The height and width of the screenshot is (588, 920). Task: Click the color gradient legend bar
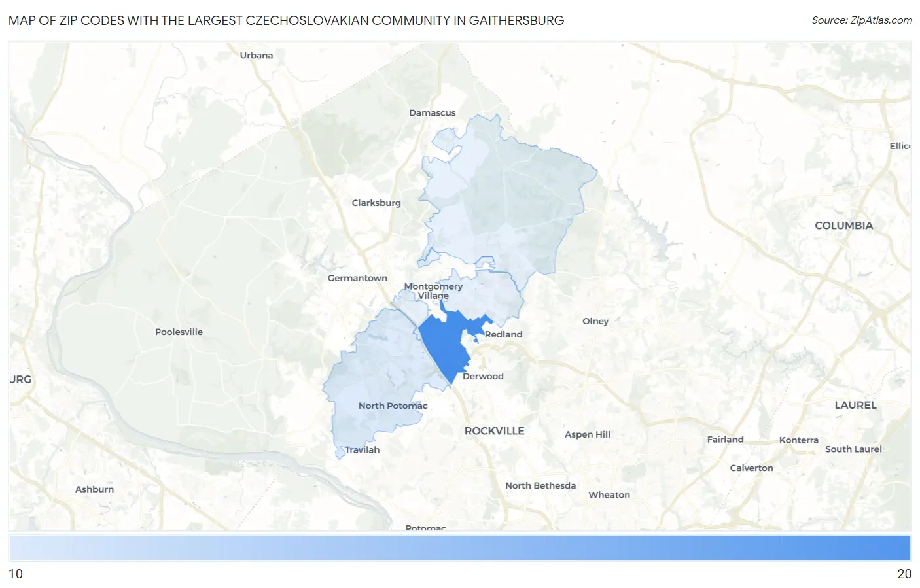pos(459,547)
